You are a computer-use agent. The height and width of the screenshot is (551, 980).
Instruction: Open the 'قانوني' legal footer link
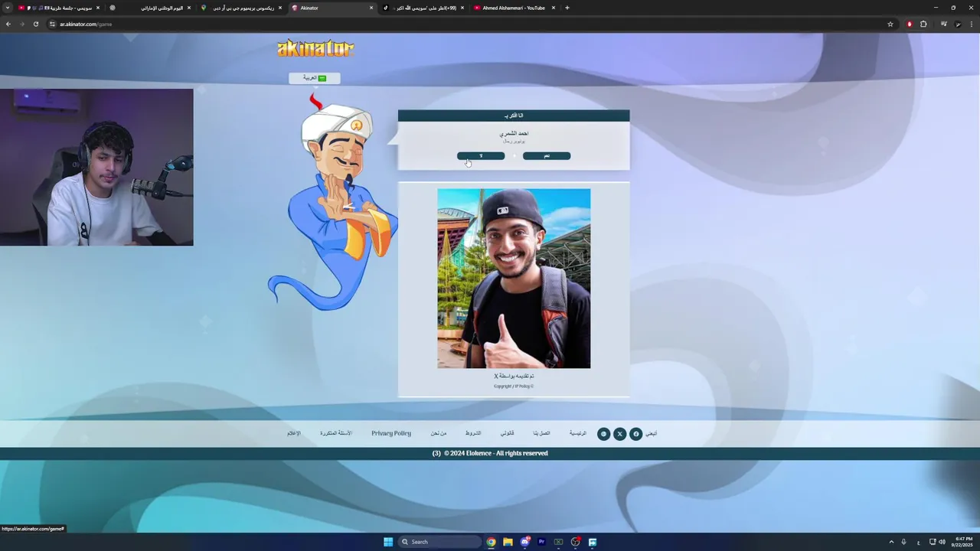pyautogui.click(x=508, y=433)
